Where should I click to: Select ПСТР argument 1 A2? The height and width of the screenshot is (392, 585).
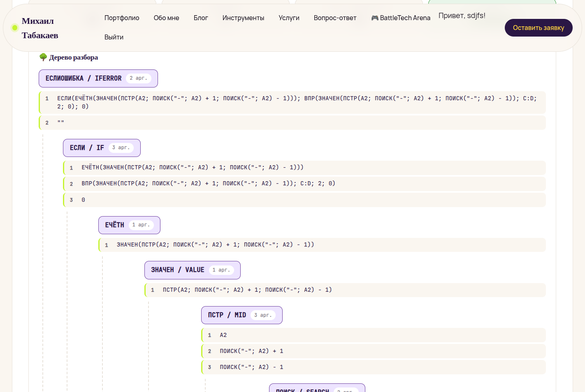374,335
